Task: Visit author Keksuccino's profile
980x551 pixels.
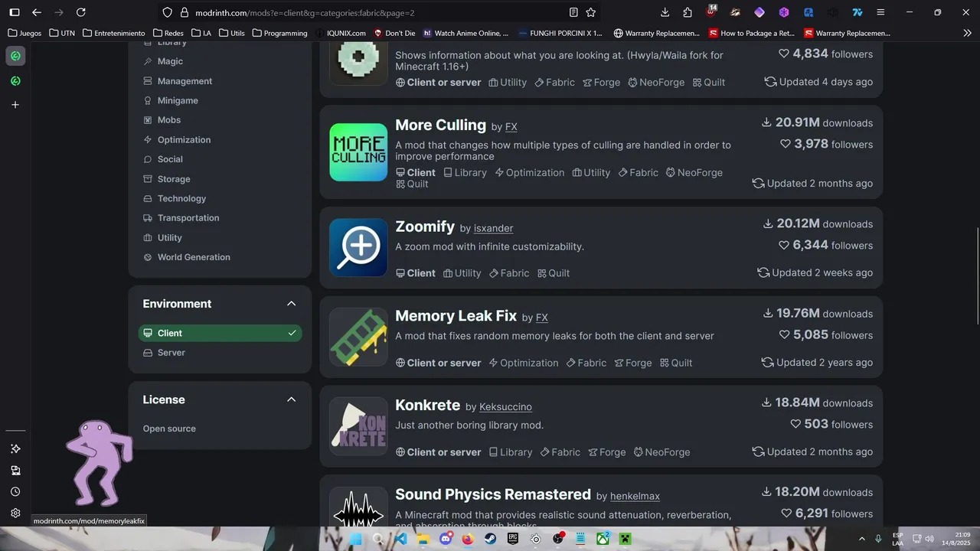Action: pyautogui.click(x=505, y=406)
